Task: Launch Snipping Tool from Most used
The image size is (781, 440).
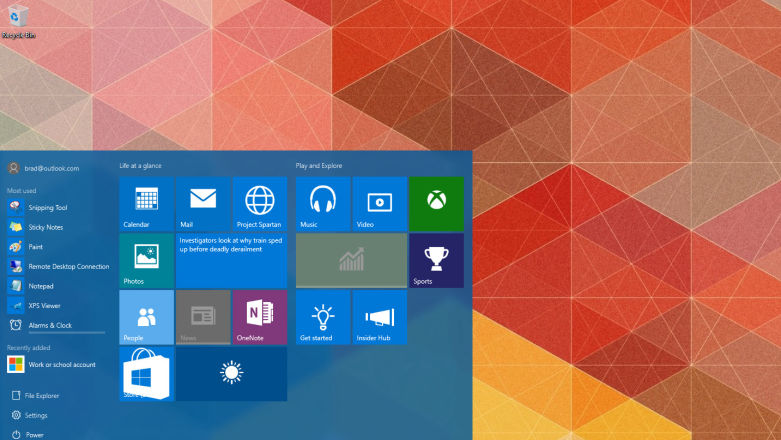Action: tap(56, 207)
